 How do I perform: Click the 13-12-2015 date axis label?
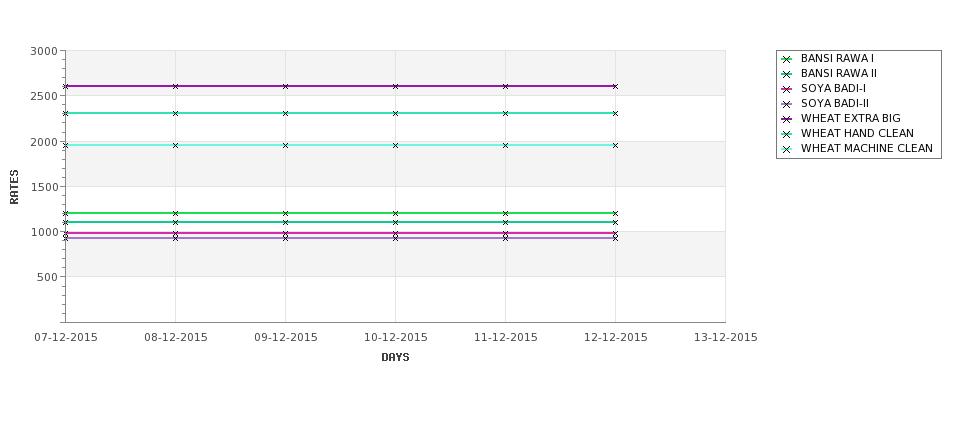[x=726, y=338]
